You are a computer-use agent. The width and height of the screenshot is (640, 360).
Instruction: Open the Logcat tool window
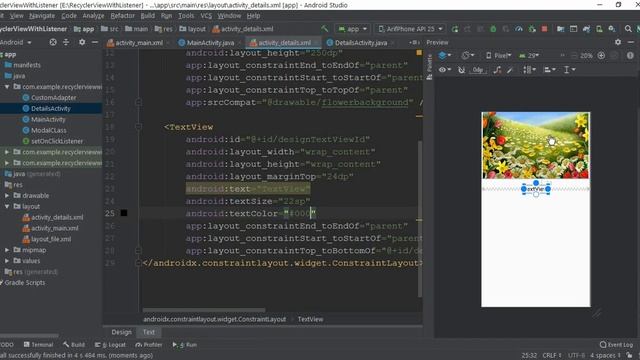click(110, 344)
